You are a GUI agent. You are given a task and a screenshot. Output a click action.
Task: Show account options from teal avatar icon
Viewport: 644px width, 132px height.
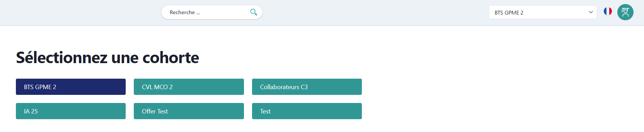pyautogui.click(x=625, y=12)
